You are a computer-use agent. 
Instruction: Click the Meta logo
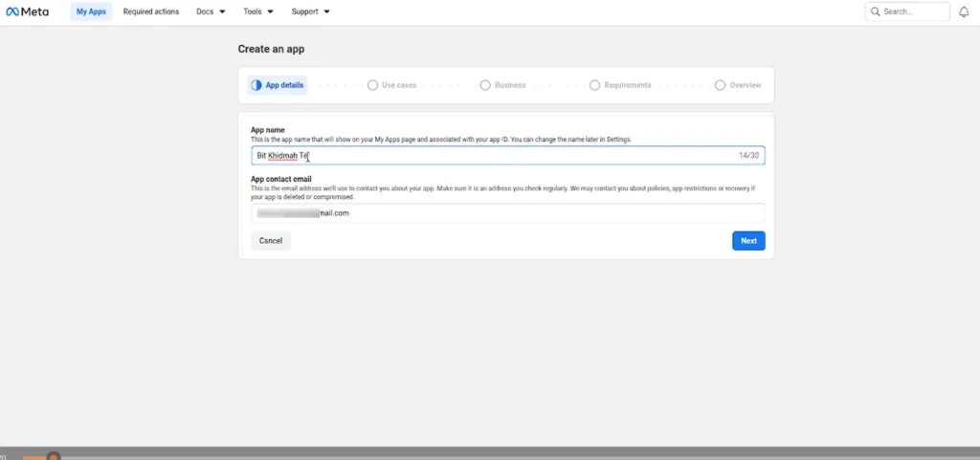pyautogui.click(x=28, y=11)
